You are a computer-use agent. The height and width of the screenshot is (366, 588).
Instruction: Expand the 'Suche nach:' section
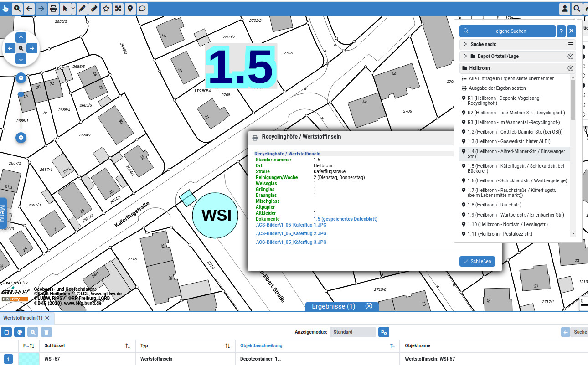pos(465,44)
